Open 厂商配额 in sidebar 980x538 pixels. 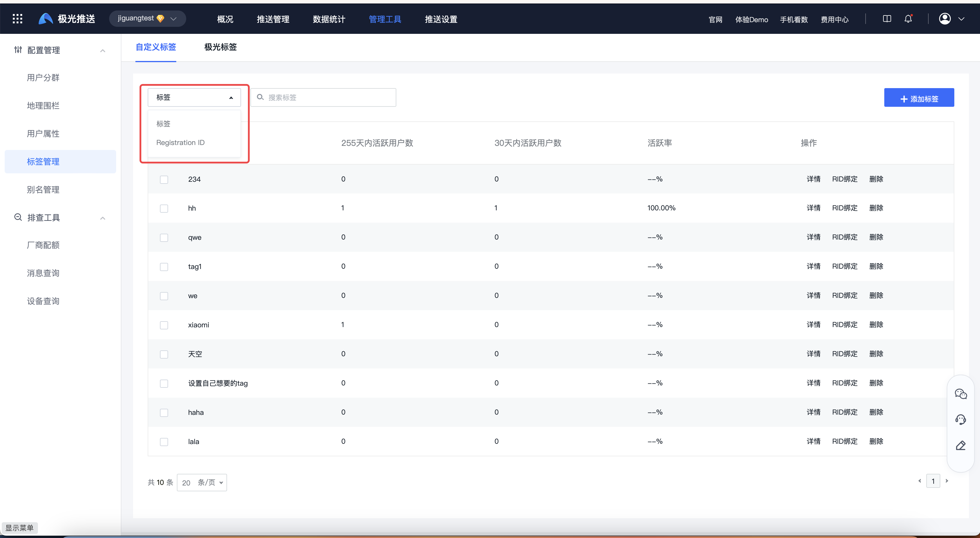pyautogui.click(x=43, y=245)
